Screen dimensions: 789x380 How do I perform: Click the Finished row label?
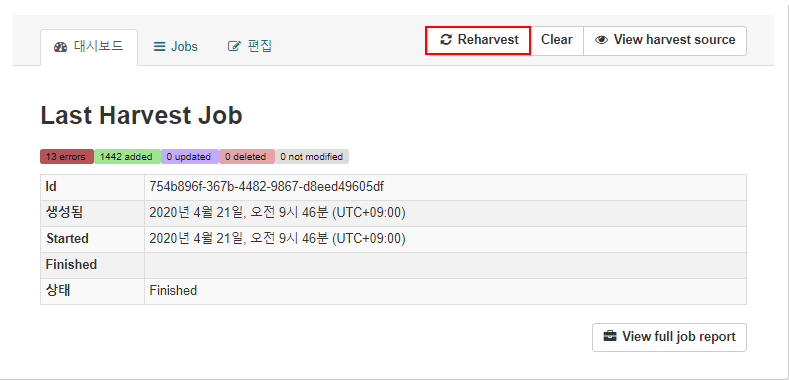pos(71,265)
